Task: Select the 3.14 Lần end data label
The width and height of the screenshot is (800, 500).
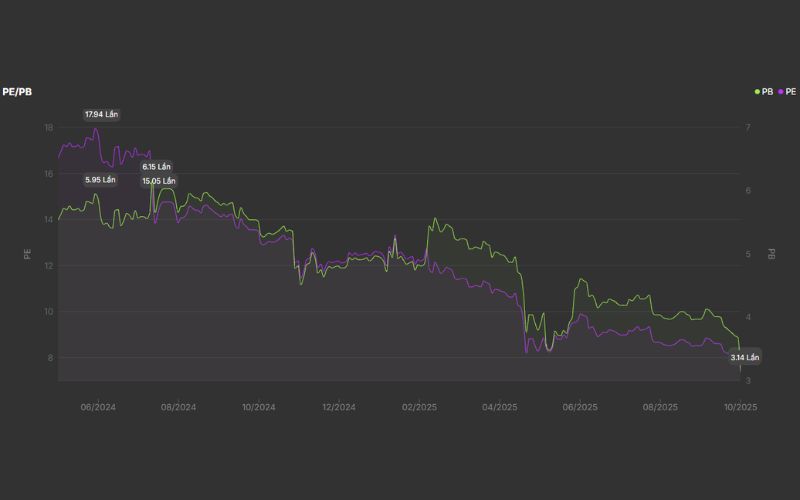Action: point(745,357)
